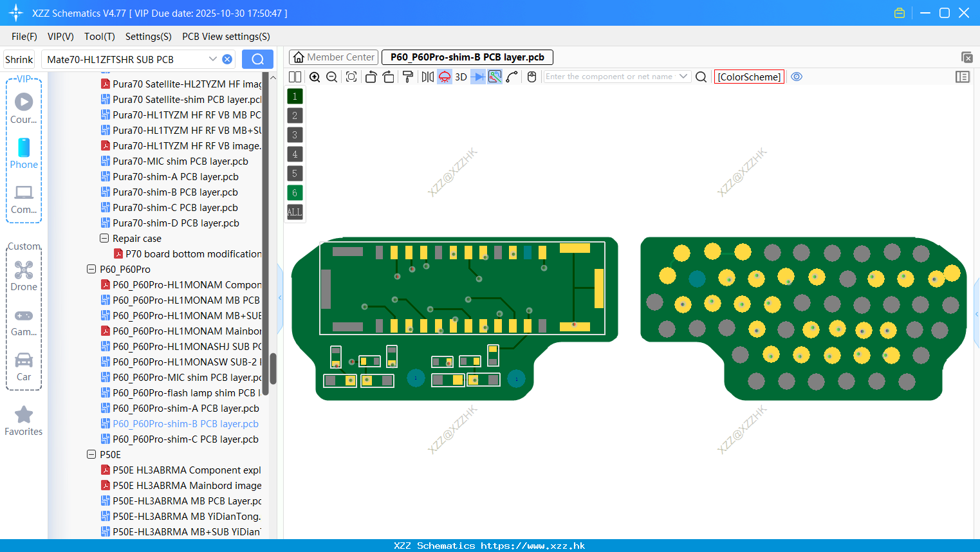Toggle the red component highlight icon
The height and width of the screenshot is (552, 980).
coord(445,77)
